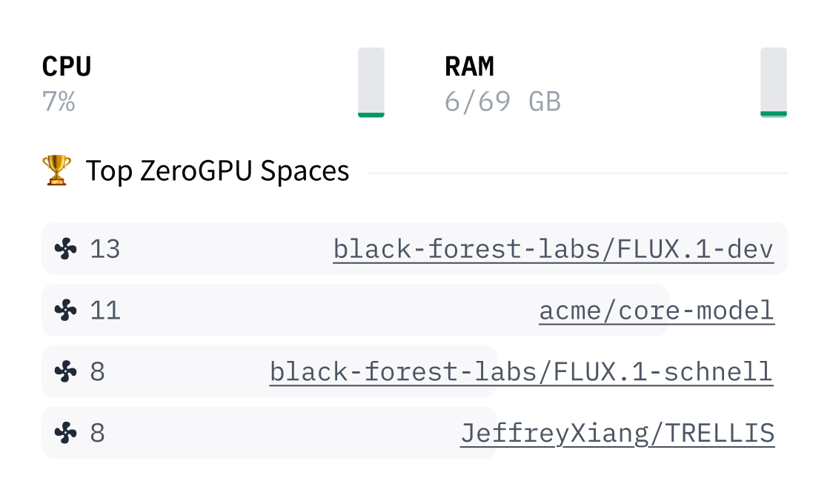The width and height of the screenshot is (830, 504).
Task: Open the JeffreyXiang/TRELLIS space link
Action: coord(617,433)
